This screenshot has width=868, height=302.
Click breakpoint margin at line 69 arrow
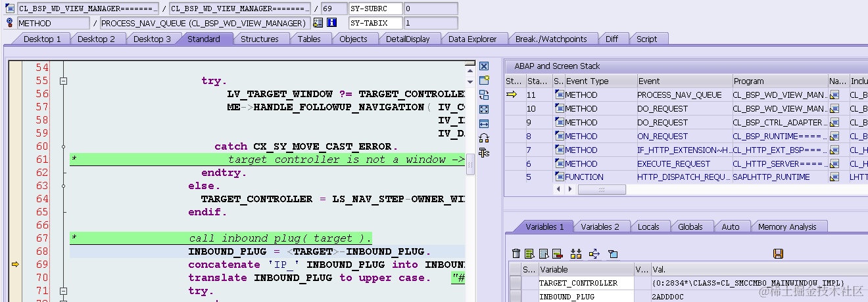(15, 265)
